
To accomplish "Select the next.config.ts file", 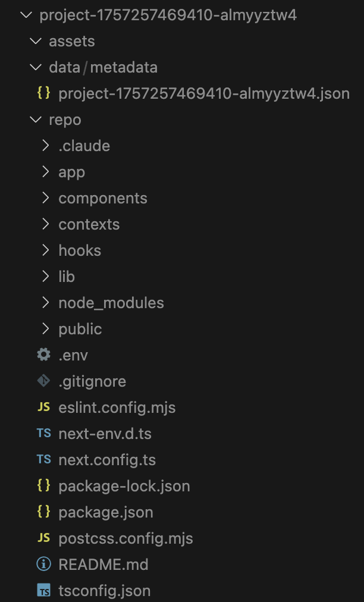I will click(107, 460).
